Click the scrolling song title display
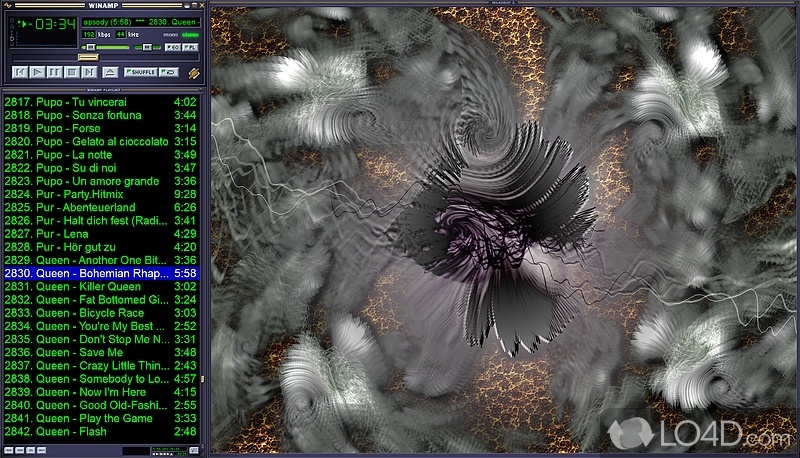800x458 pixels. tap(141, 22)
